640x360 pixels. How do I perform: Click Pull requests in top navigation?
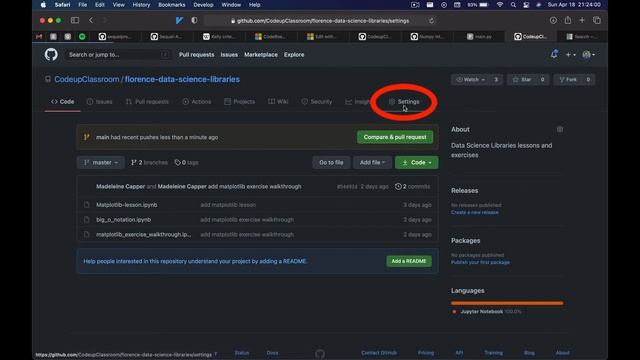click(196, 55)
